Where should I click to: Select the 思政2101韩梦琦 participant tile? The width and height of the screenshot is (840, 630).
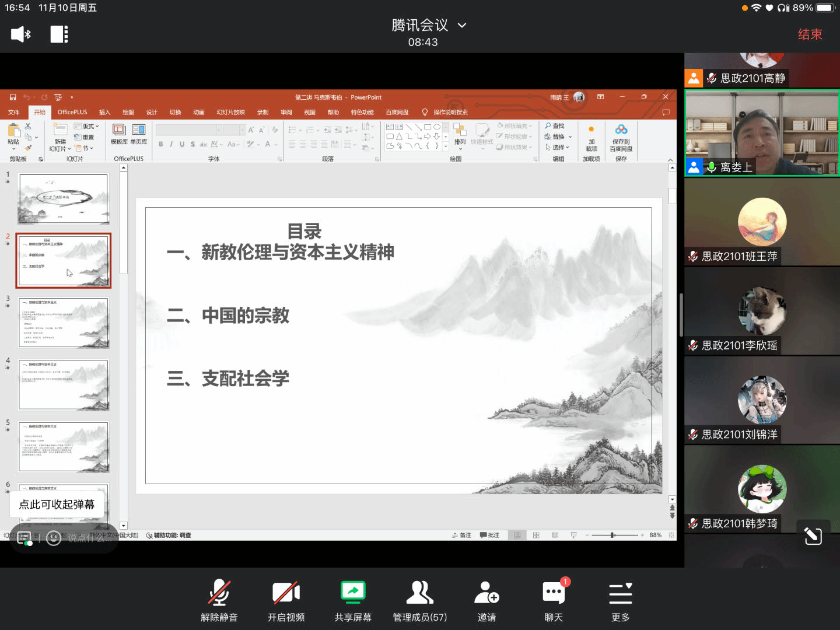[762, 489]
